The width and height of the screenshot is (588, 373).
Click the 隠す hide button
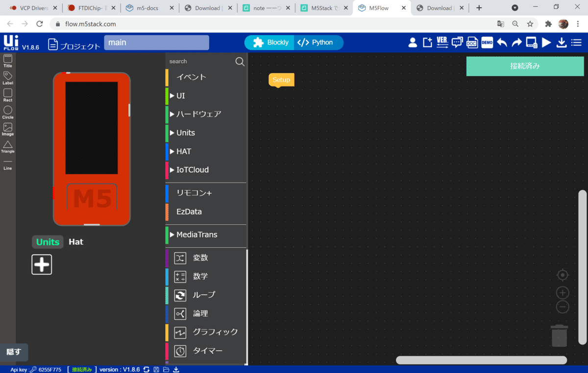click(14, 352)
